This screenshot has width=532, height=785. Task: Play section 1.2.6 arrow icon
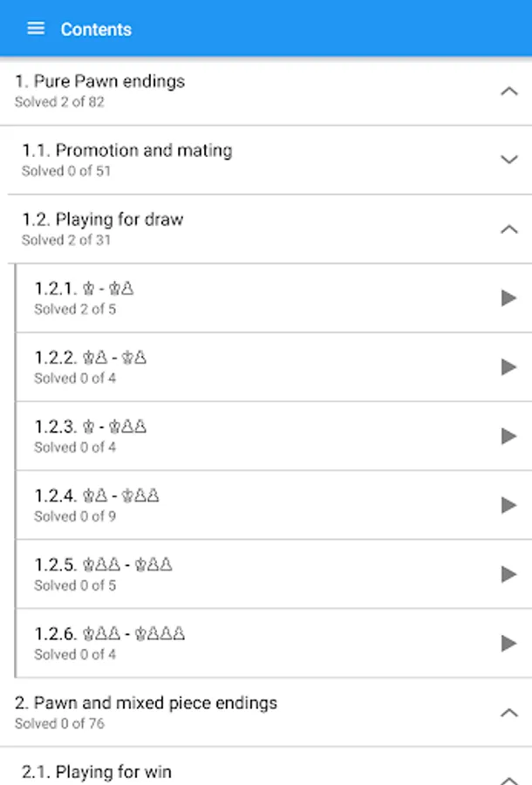pyautogui.click(x=508, y=643)
